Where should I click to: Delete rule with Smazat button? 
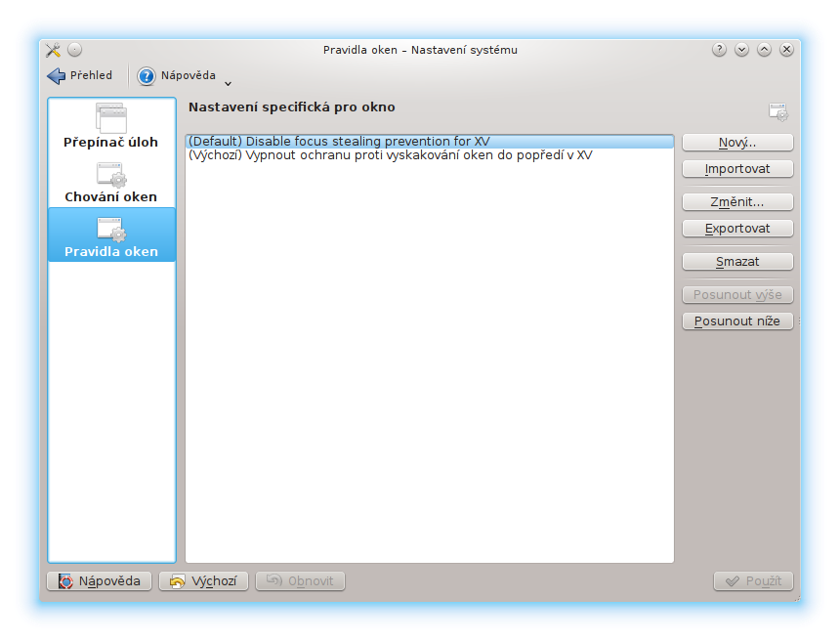pos(737,262)
